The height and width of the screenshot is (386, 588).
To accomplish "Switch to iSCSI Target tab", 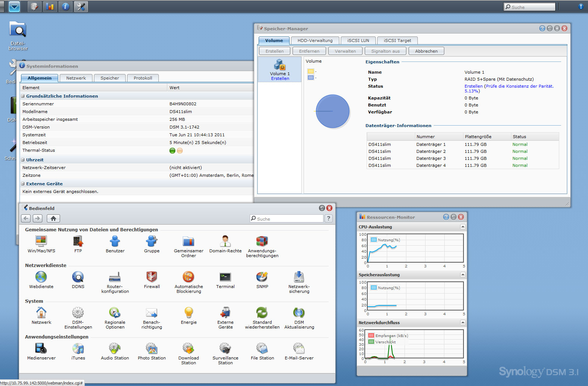I will pyautogui.click(x=398, y=41).
